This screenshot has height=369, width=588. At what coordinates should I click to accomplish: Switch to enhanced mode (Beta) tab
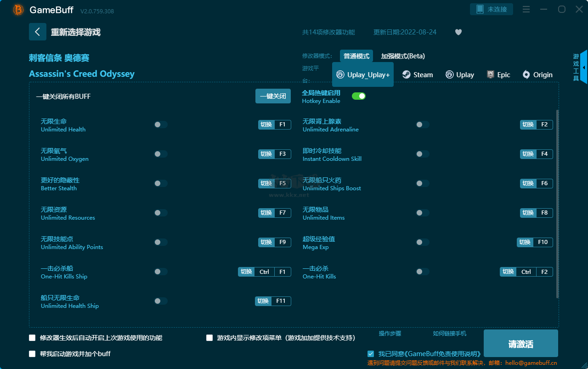click(403, 56)
